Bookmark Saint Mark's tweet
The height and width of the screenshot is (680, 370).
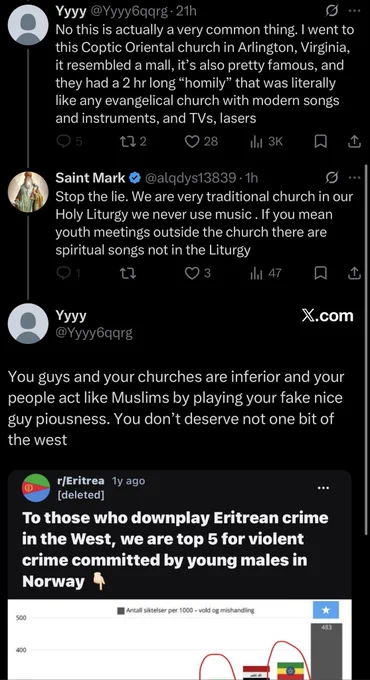[x=320, y=273]
